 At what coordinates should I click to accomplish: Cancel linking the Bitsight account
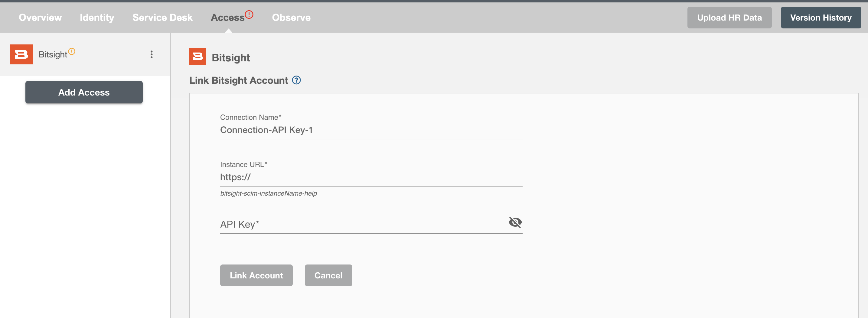328,276
